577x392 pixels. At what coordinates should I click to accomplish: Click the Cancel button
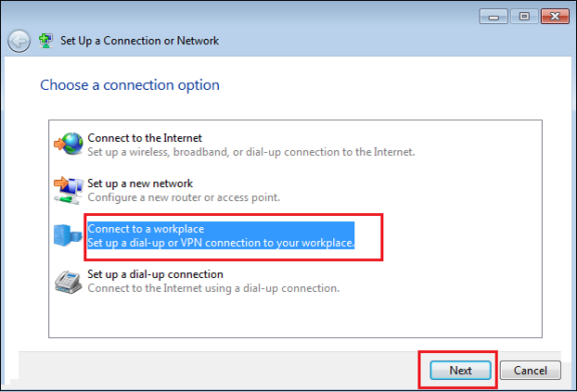pyautogui.click(x=531, y=371)
